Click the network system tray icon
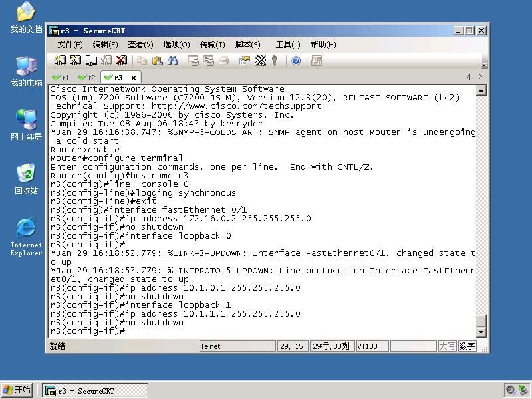 [x=523, y=390]
